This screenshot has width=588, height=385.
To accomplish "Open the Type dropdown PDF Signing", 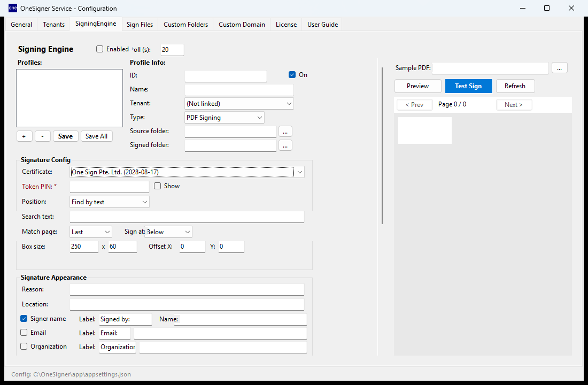I will [x=225, y=118].
